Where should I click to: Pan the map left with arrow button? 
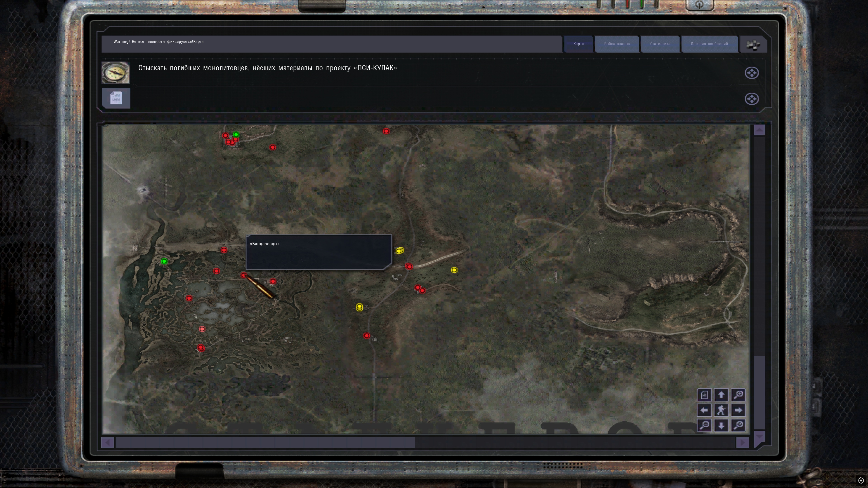point(704,410)
